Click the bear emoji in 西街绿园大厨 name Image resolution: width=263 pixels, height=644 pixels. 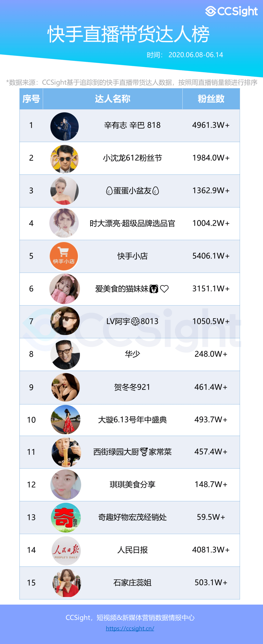coord(144,452)
